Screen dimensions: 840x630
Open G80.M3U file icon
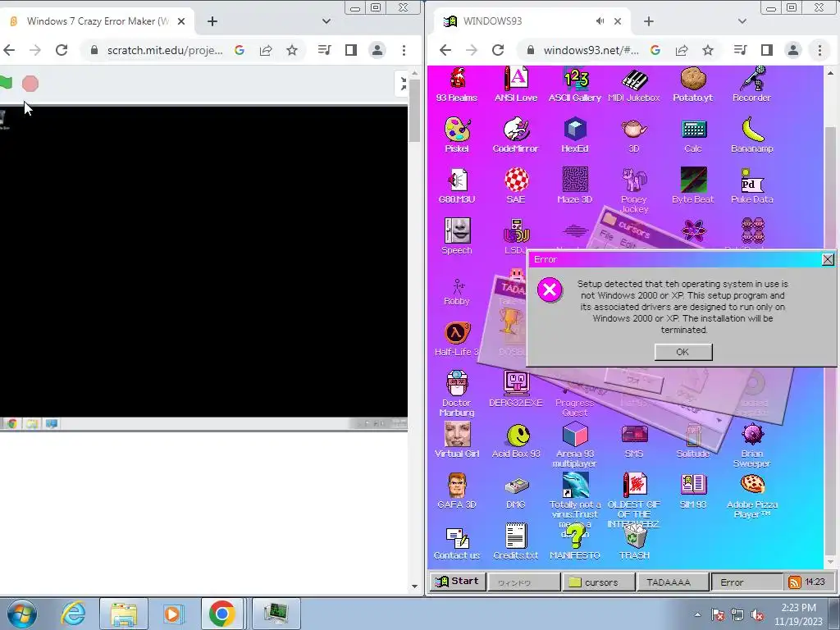pyautogui.click(x=456, y=186)
